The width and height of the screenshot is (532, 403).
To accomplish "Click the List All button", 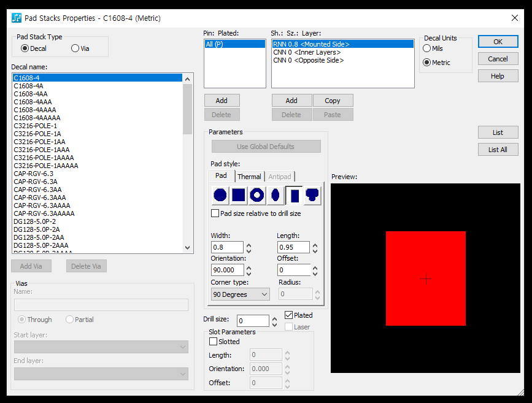I will click(x=498, y=150).
